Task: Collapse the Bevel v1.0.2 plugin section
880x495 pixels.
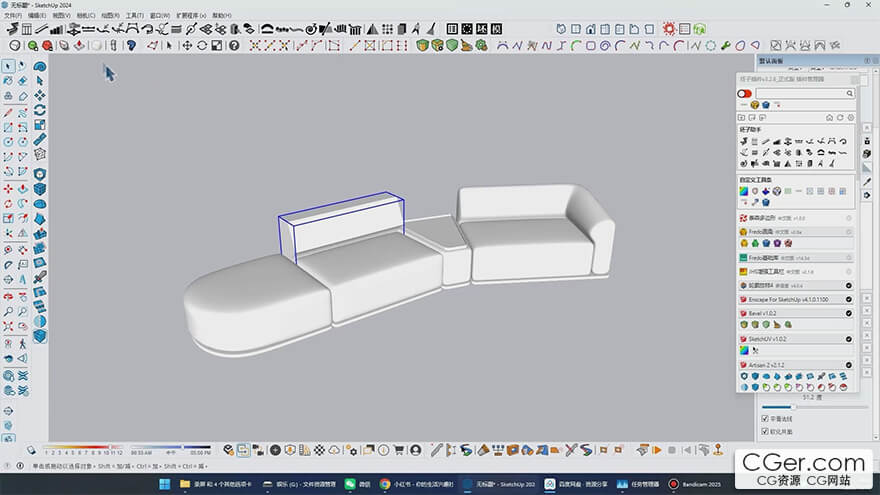Action: [849, 313]
